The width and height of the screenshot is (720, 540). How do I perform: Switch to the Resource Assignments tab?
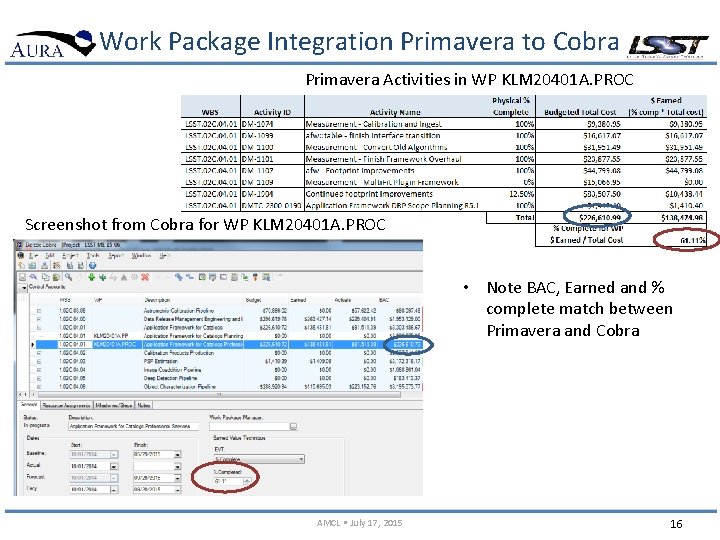coord(67,405)
